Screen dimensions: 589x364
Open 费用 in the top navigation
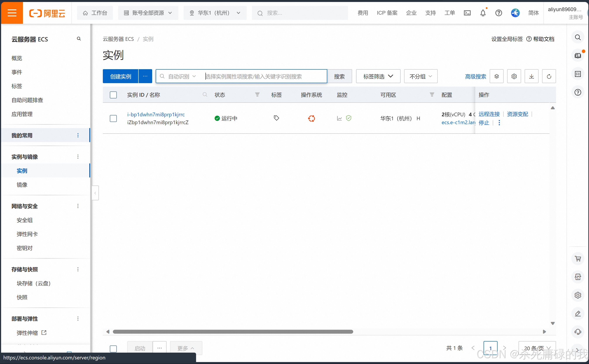(363, 13)
